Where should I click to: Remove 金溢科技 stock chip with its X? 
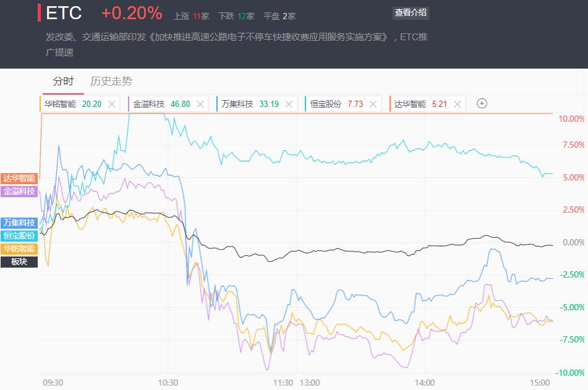point(200,104)
